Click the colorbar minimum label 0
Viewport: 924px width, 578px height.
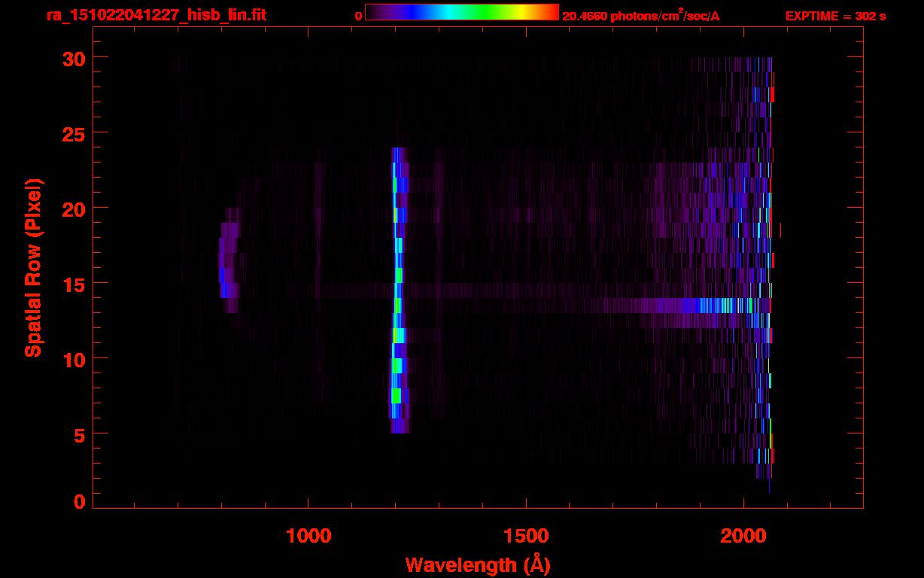coord(358,16)
